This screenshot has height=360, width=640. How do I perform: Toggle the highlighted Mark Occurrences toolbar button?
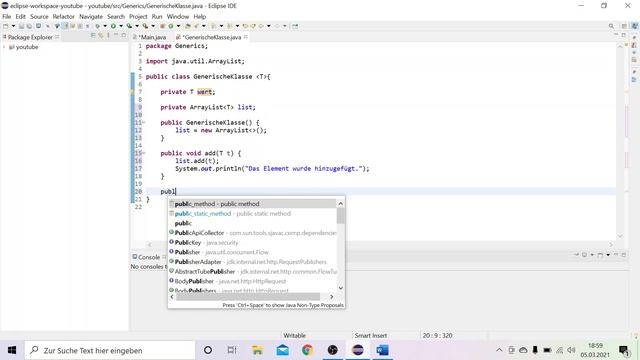65,26
